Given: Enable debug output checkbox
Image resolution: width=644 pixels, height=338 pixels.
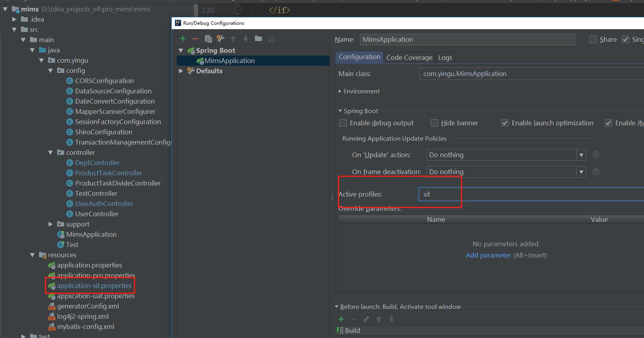Looking at the screenshot, I should [x=343, y=123].
